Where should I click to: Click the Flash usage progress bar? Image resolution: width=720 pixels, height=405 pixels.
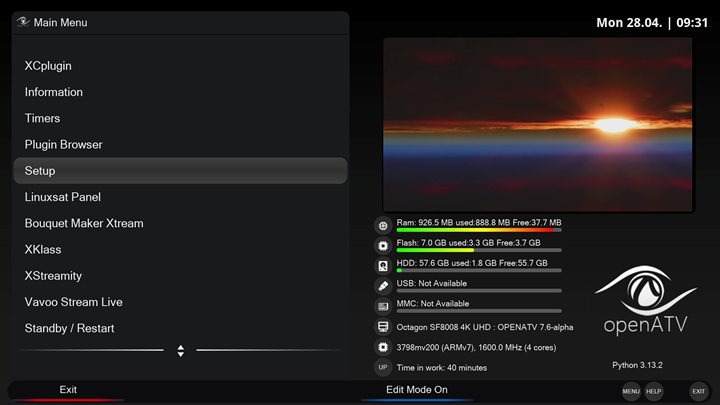click(x=479, y=250)
